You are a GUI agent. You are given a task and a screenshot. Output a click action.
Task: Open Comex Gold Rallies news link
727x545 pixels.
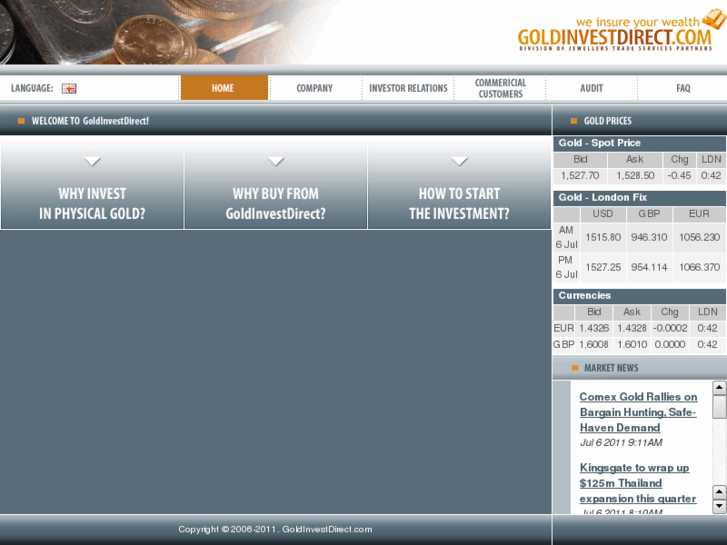[638, 412]
